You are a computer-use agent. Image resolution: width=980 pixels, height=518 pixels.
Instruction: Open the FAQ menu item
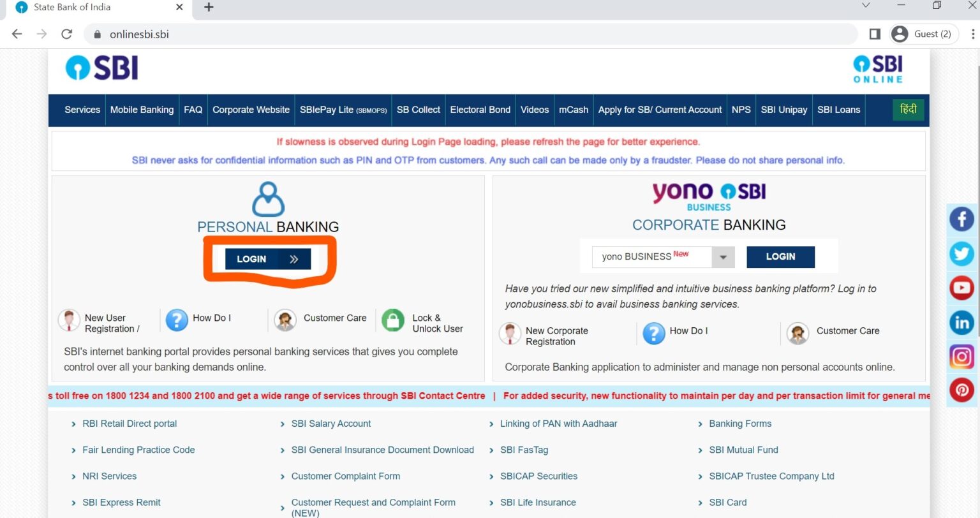(x=193, y=110)
